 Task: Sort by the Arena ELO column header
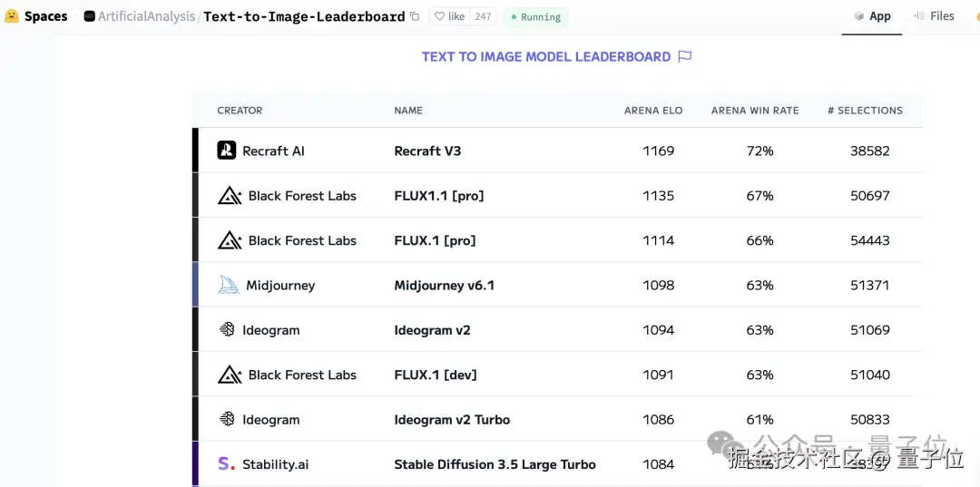pos(653,111)
